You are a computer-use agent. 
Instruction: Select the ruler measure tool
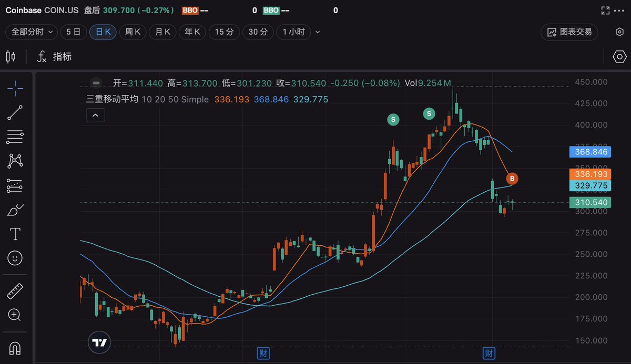click(x=15, y=290)
